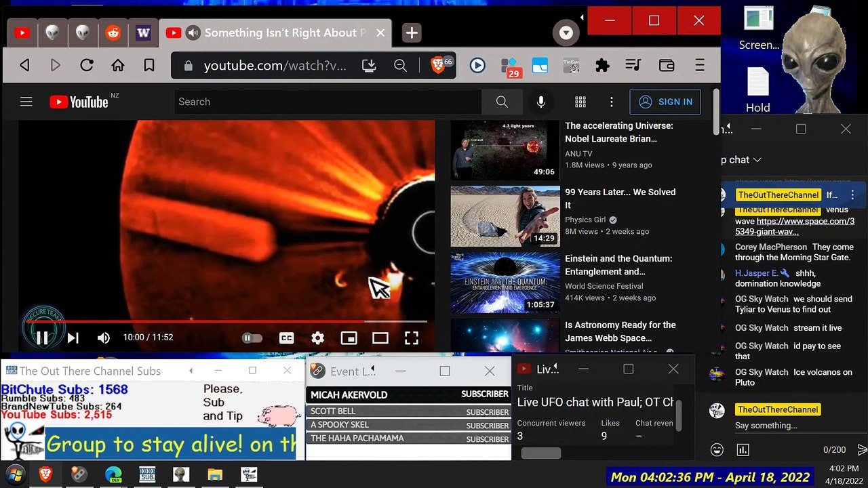Select THE HAHA PACHAMAMA subscriber row

(x=409, y=439)
